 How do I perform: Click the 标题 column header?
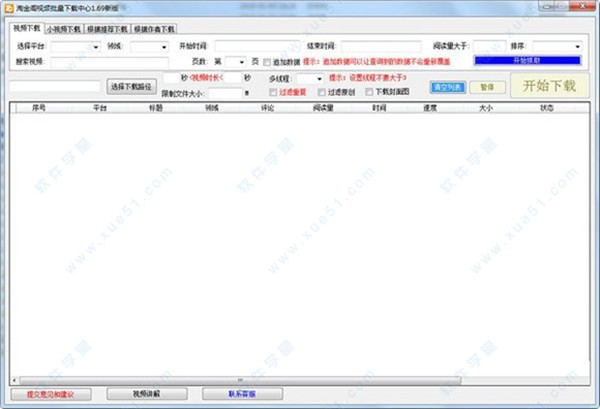156,108
